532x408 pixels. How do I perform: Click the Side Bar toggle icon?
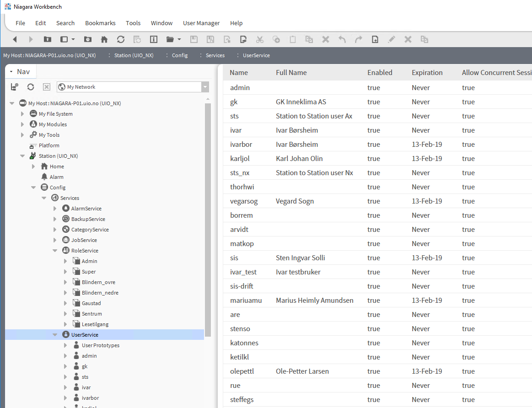click(x=64, y=39)
